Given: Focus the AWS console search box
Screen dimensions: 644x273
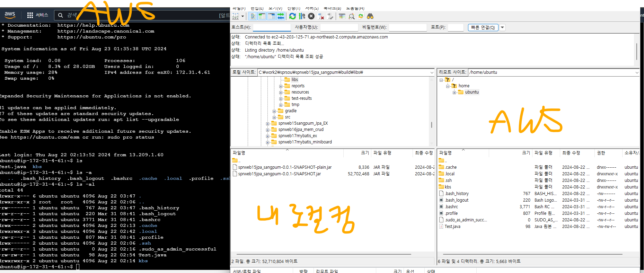Looking at the screenshot, I should [142, 15].
